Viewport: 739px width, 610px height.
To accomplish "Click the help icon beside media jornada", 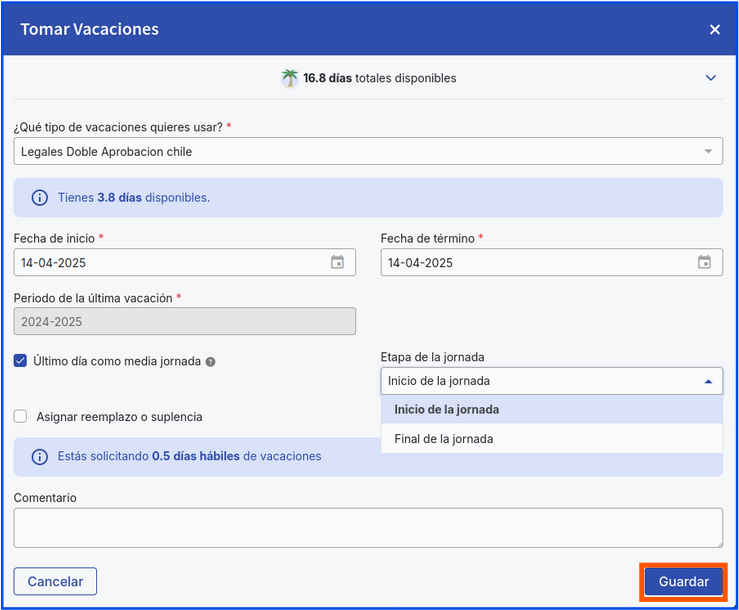I will click(x=211, y=362).
